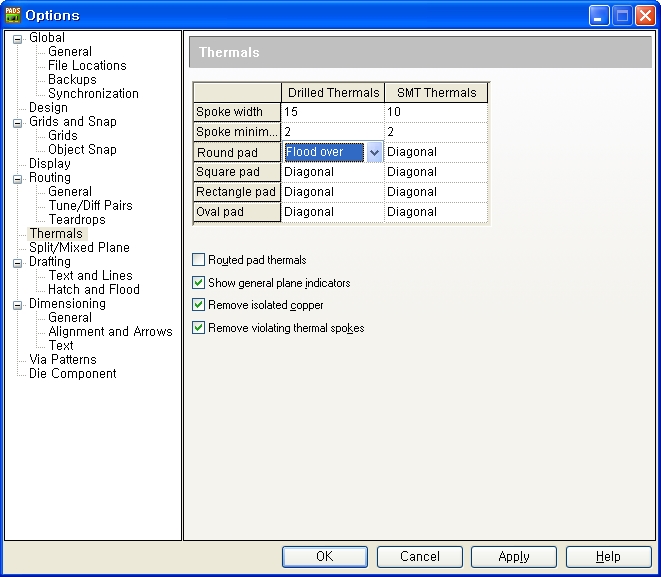Enable Routed pad thermals checkbox
The height and width of the screenshot is (577, 661).
click(x=198, y=260)
